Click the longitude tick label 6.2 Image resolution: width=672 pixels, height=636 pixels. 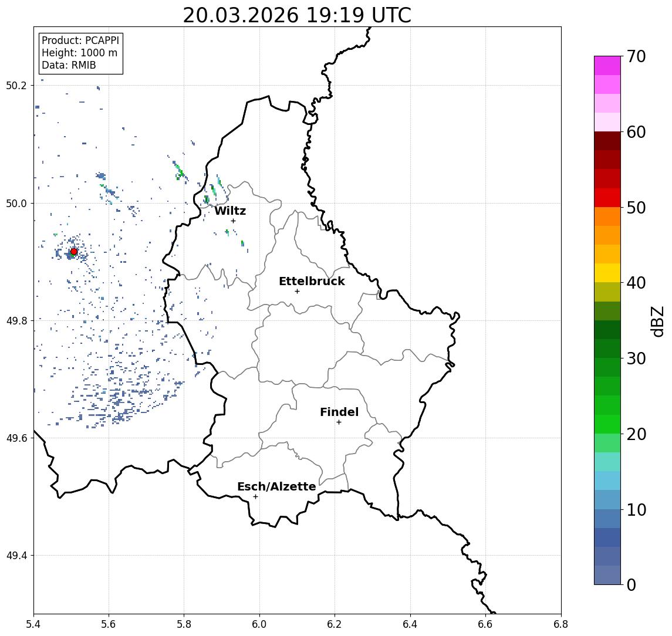point(335,624)
